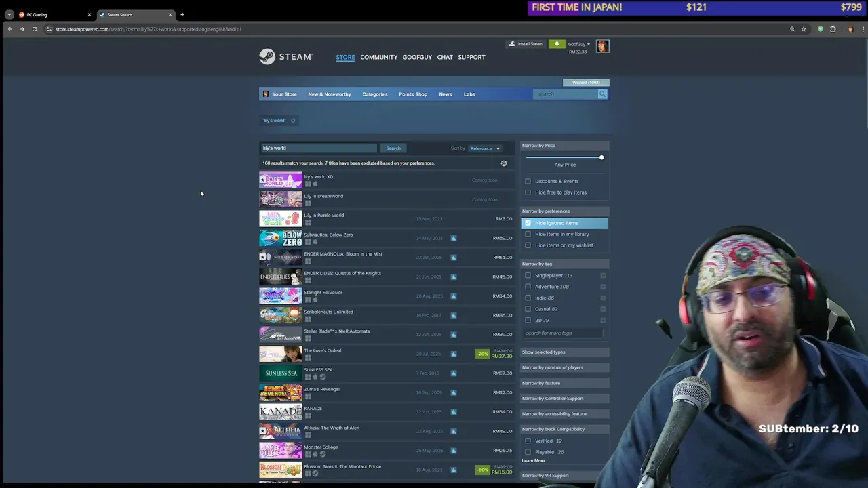The height and width of the screenshot is (488, 868).
Task: Click the Steam logo
Action: pyautogui.click(x=285, y=57)
